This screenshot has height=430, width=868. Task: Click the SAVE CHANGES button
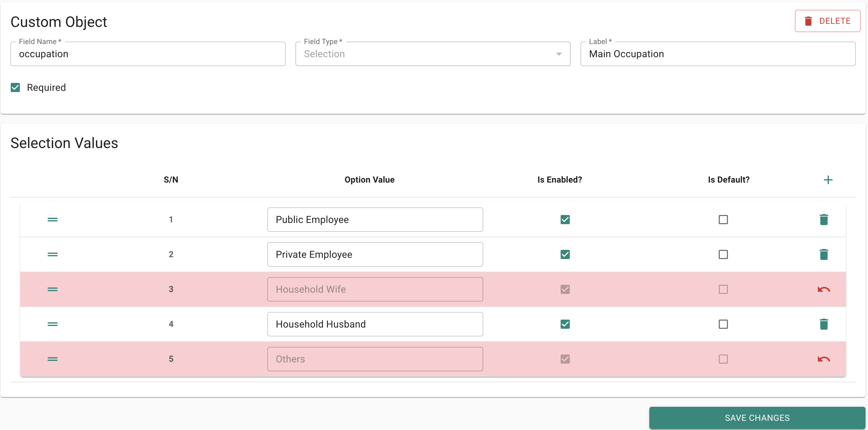tap(757, 417)
